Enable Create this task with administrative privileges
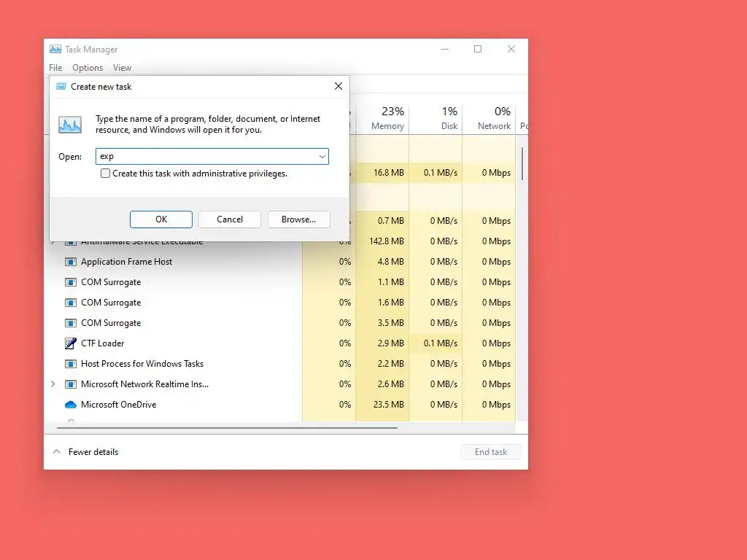Viewport: 747px width, 560px height. coord(105,174)
